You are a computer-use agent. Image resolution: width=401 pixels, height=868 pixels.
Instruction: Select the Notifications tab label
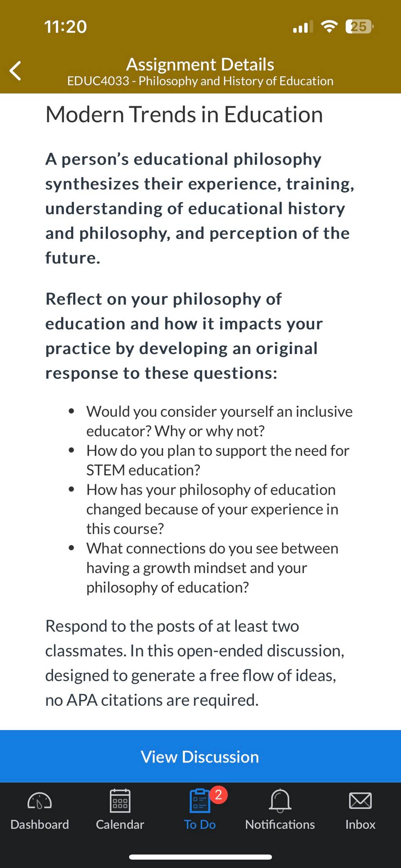280,825
